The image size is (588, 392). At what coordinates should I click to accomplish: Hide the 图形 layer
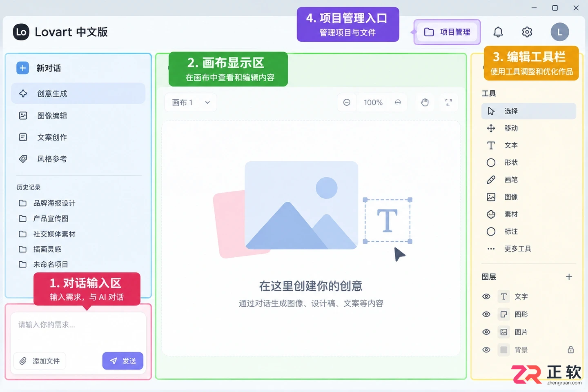coord(486,314)
